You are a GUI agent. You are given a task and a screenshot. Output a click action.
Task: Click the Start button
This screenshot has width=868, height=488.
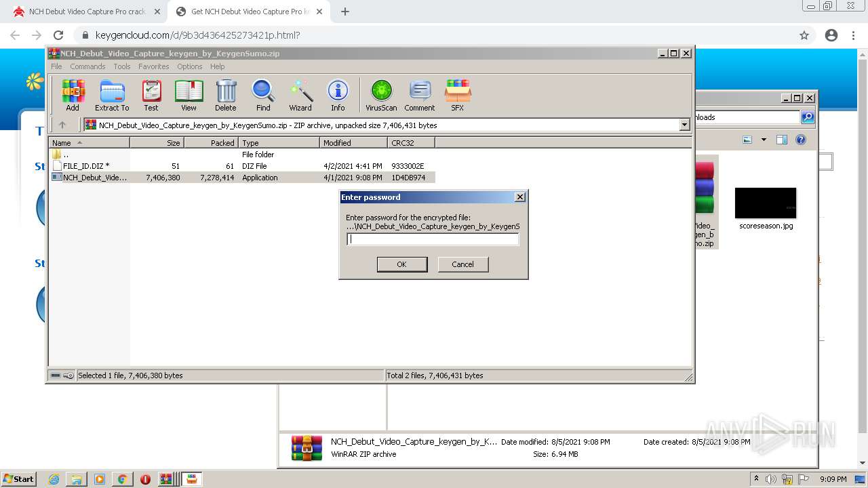[x=18, y=479]
